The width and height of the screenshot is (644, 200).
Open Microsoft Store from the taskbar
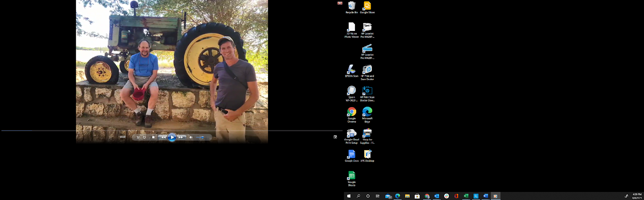pos(417,196)
